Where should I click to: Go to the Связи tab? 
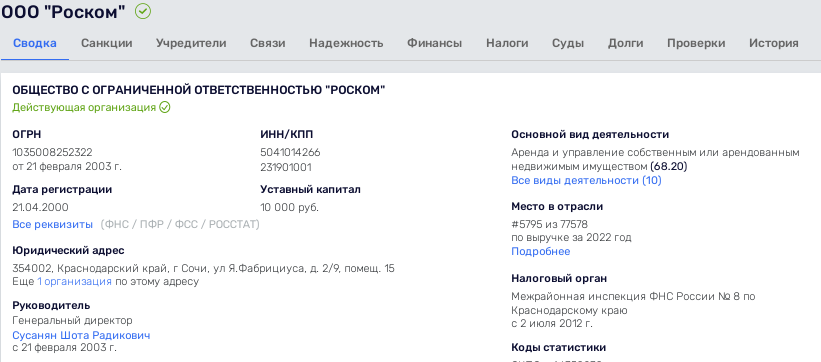[268, 43]
